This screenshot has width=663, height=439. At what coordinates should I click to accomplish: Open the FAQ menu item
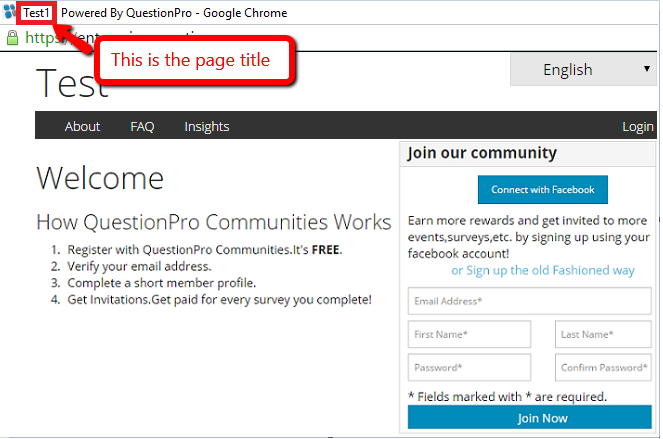(x=142, y=126)
